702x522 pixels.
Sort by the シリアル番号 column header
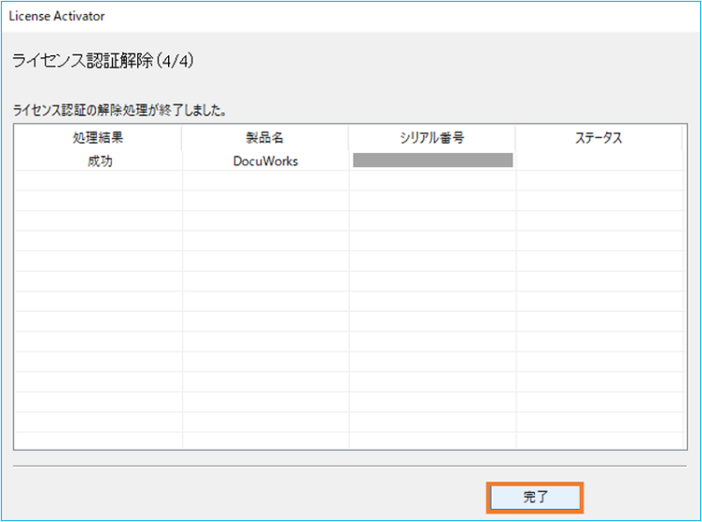click(x=432, y=138)
